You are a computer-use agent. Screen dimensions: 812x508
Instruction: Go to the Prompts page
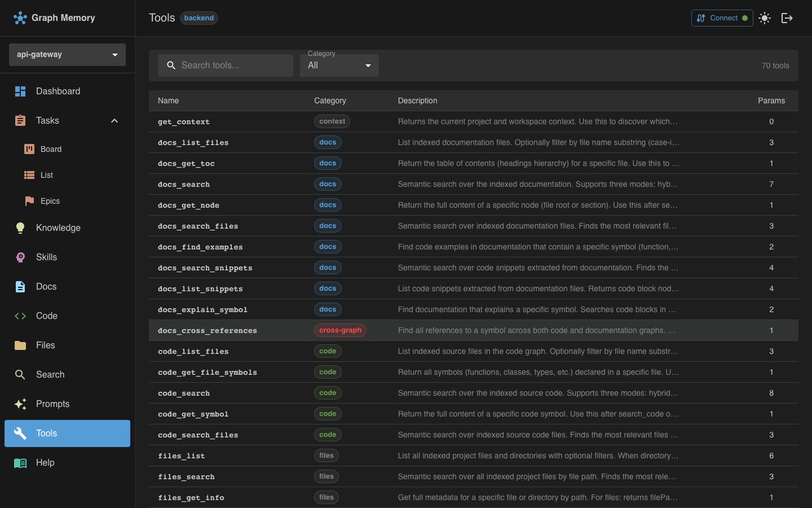pos(67,404)
